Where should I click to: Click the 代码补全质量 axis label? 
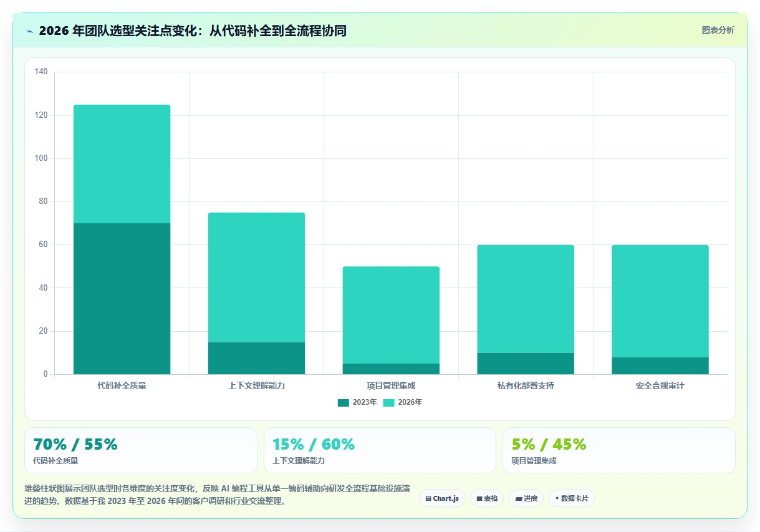click(x=122, y=385)
